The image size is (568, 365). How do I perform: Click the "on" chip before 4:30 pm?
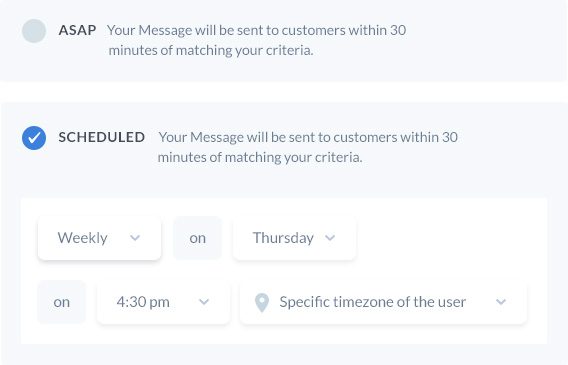click(62, 302)
